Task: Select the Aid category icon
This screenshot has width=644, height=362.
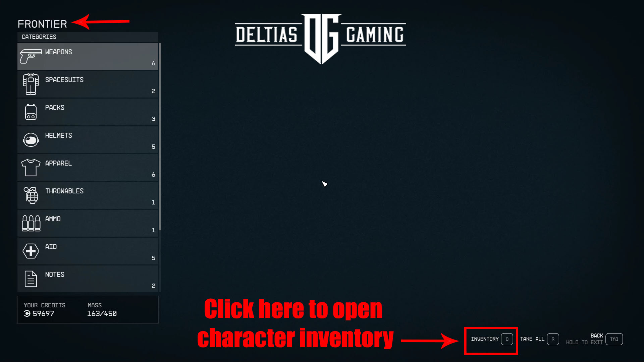Action: [30, 251]
